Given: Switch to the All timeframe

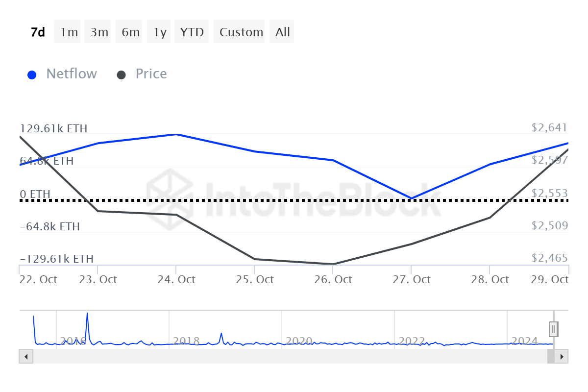Looking at the screenshot, I should (282, 31).
